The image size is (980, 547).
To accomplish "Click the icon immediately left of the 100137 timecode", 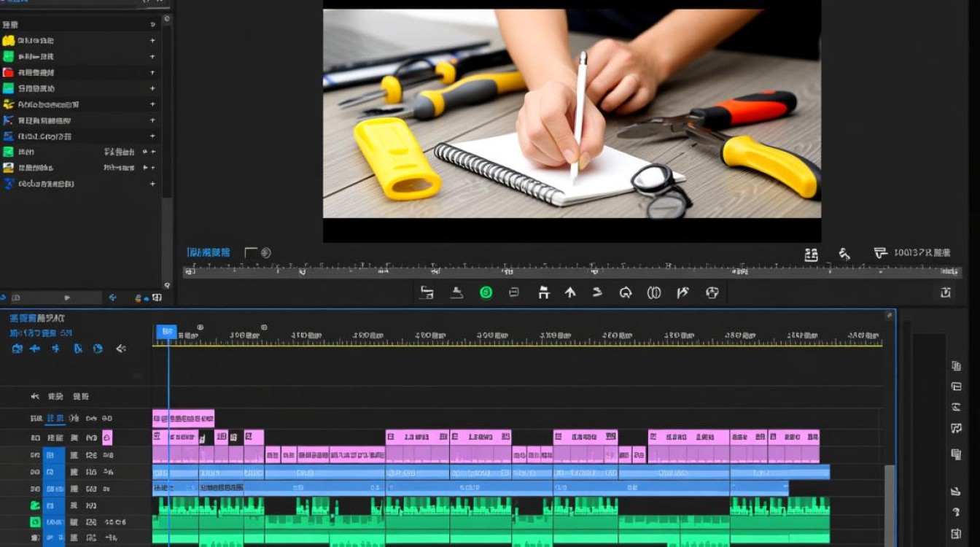I will pos(880,253).
